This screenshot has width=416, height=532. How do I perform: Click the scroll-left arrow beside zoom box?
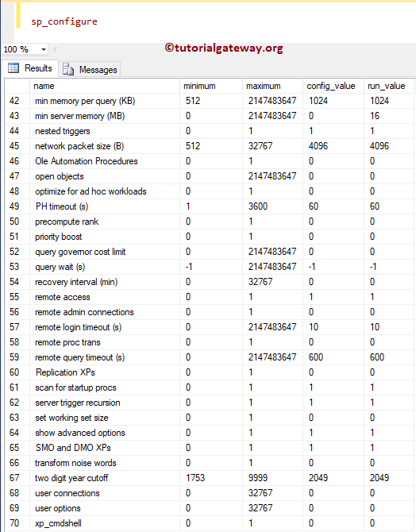55,49
